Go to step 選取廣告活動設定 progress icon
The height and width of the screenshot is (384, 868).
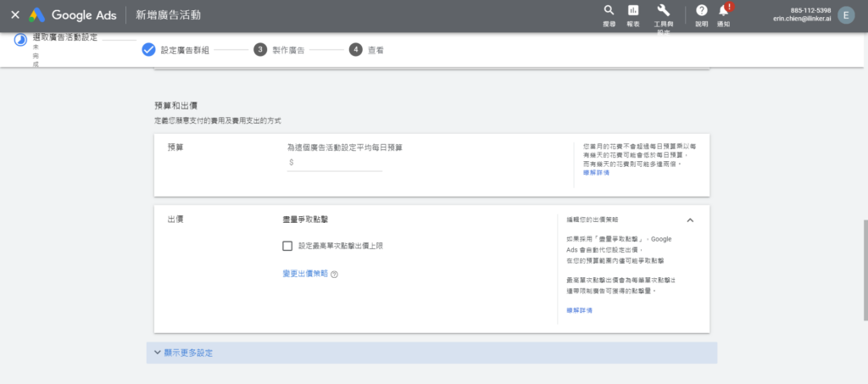[x=20, y=41]
